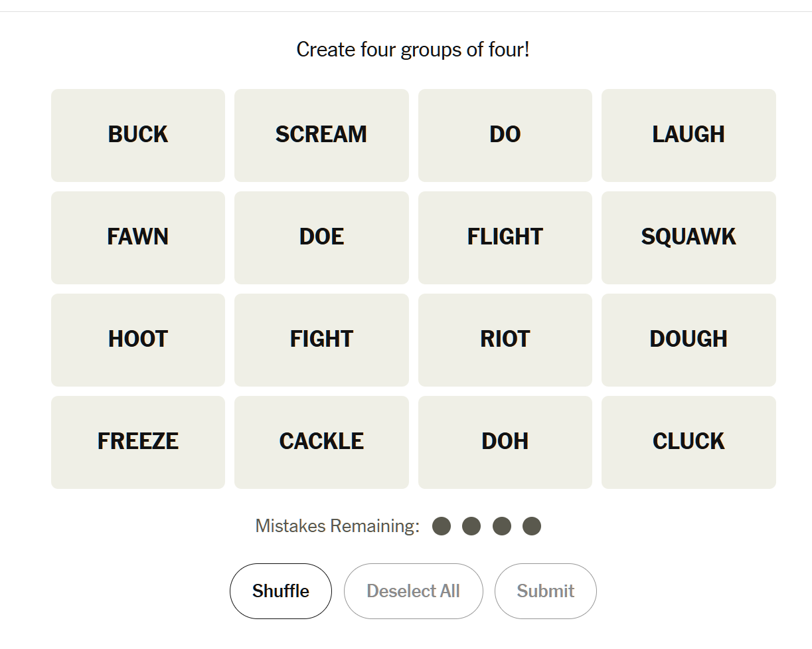Select the FREEZE tile
The width and height of the screenshot is (812, 649).
138,442
